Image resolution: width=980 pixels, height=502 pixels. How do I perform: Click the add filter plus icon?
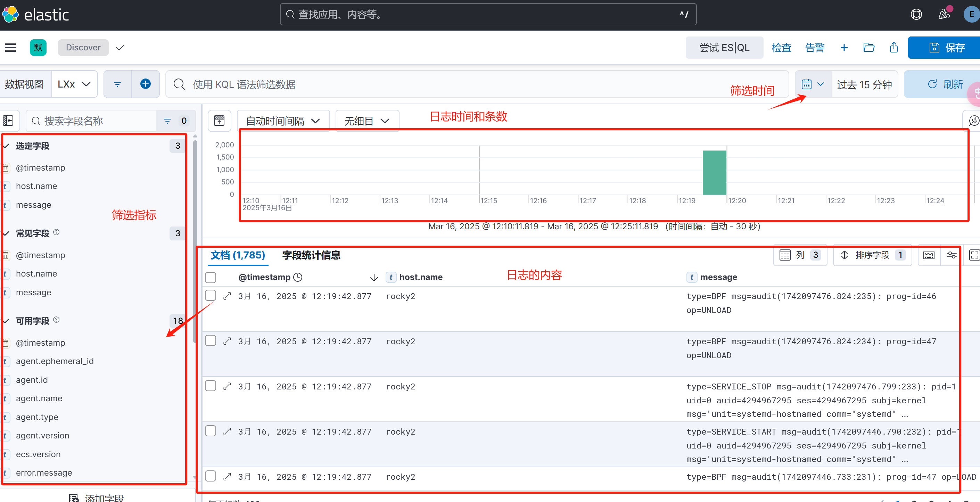(145, 84)
